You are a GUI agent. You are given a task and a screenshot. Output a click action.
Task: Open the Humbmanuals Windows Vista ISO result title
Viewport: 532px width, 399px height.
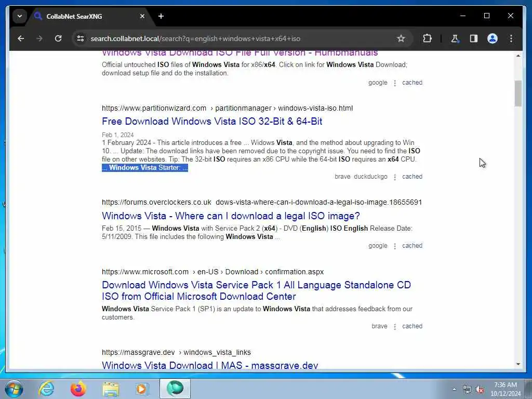pyautogui.click(x=240, y=54)
